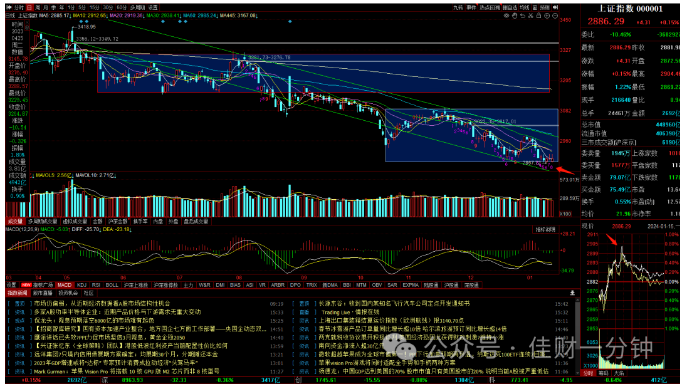
Task: Click the download icon in news panel header
Action: [572, 292]
